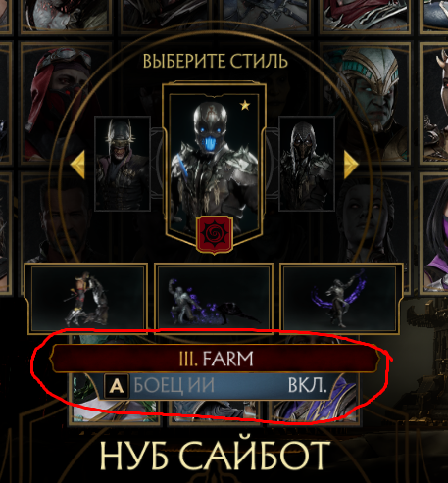Click the A button prompt icon
448x483 pixels.
pyautogui.click(x=117, y=386)
